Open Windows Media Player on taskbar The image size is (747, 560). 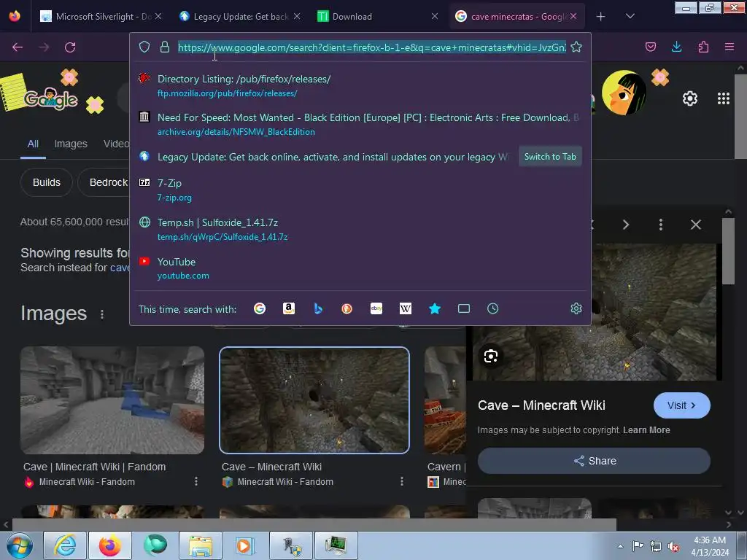click(x=246, y=545)
